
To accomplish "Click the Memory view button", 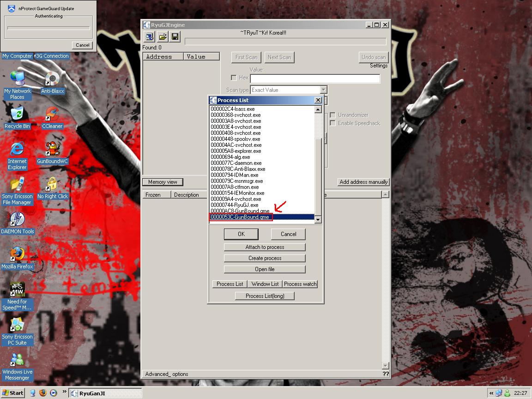I will (x=163, y=182).
